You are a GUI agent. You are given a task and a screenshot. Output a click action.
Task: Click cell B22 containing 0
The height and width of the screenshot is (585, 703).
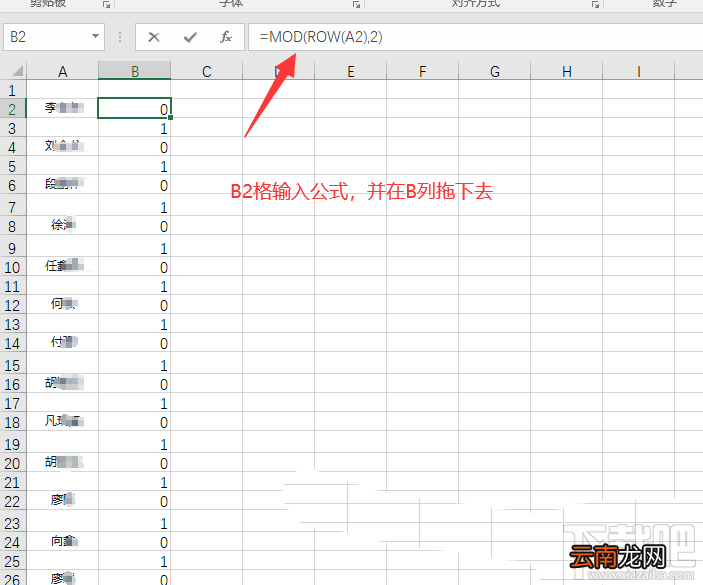coord(135,500)
